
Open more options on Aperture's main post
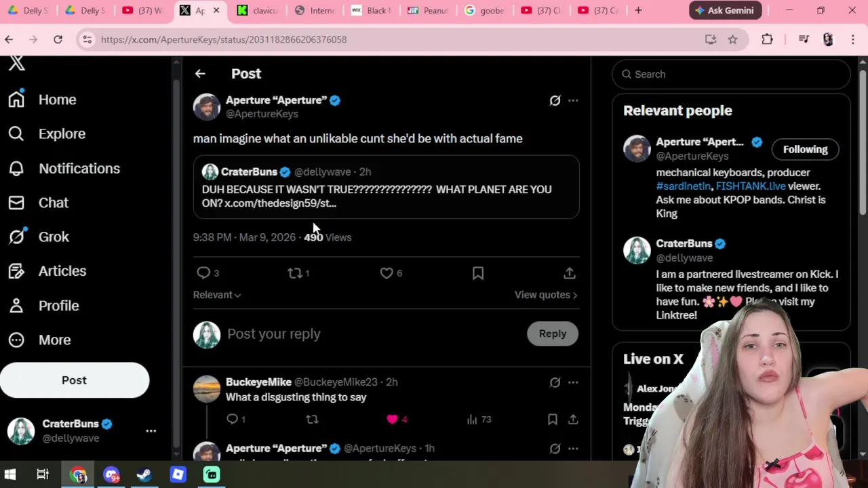click(573, 100)
